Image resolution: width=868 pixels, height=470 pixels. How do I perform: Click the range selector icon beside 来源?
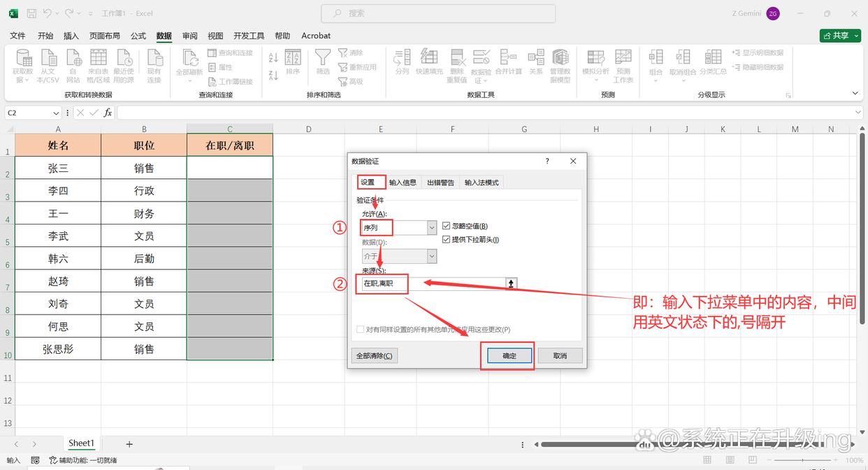point(511,284)
